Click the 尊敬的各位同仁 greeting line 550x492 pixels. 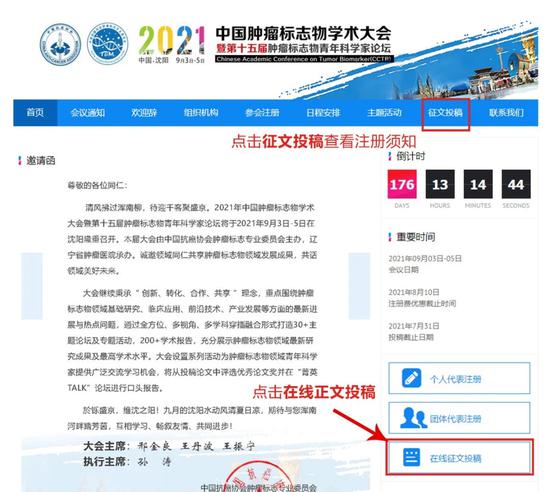97,185
